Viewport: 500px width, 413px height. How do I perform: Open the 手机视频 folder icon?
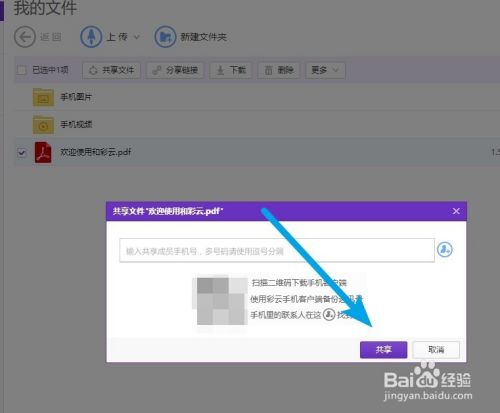click(x=43, y=125)
